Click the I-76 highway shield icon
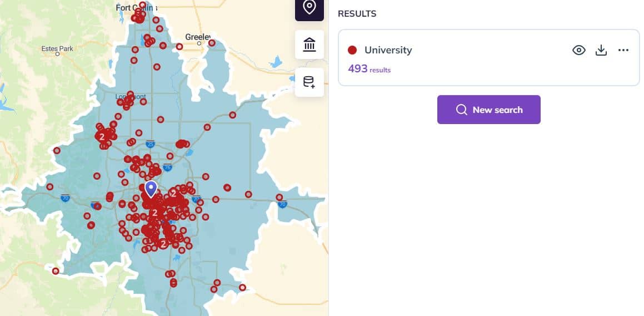 [x=167, y=167]
